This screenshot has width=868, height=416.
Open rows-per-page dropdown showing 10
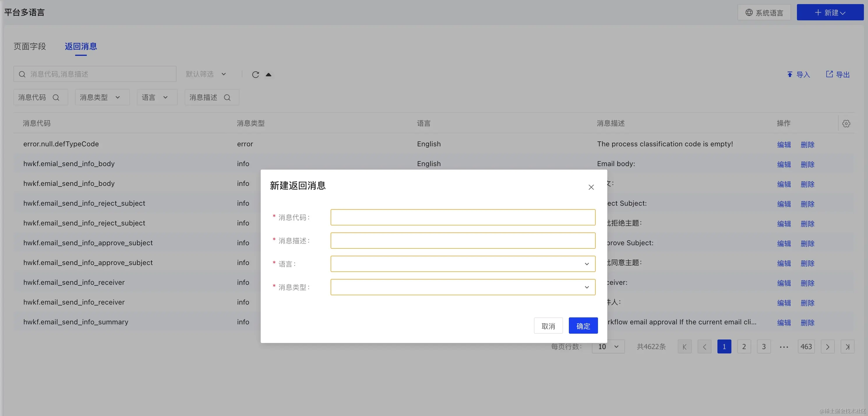pos(608,347)
